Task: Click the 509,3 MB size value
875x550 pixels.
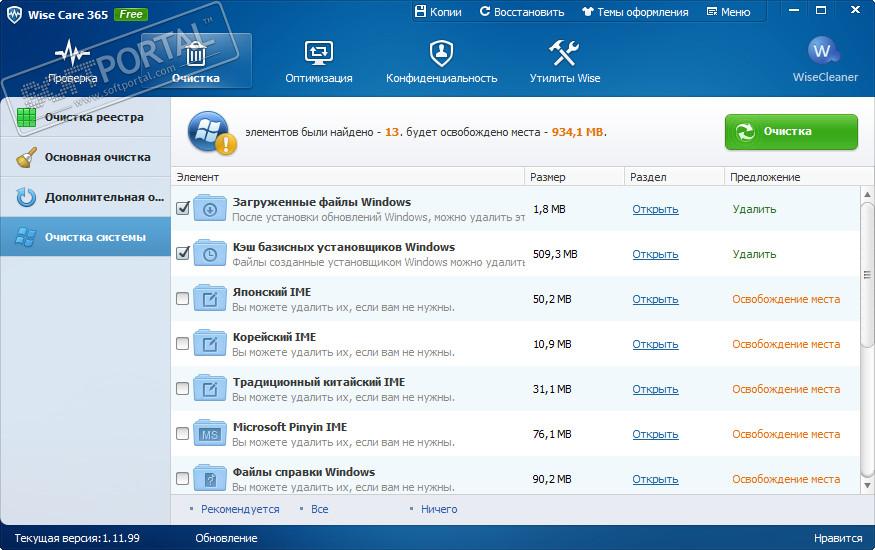Action: (x=555, y=254)
